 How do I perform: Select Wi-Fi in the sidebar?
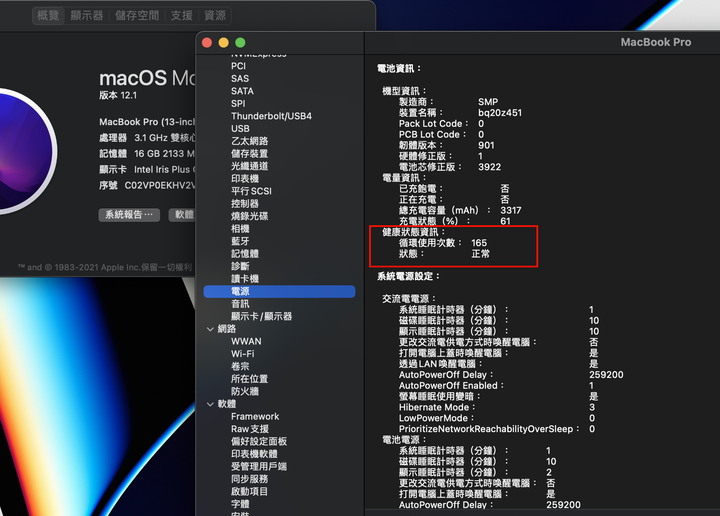242,354
